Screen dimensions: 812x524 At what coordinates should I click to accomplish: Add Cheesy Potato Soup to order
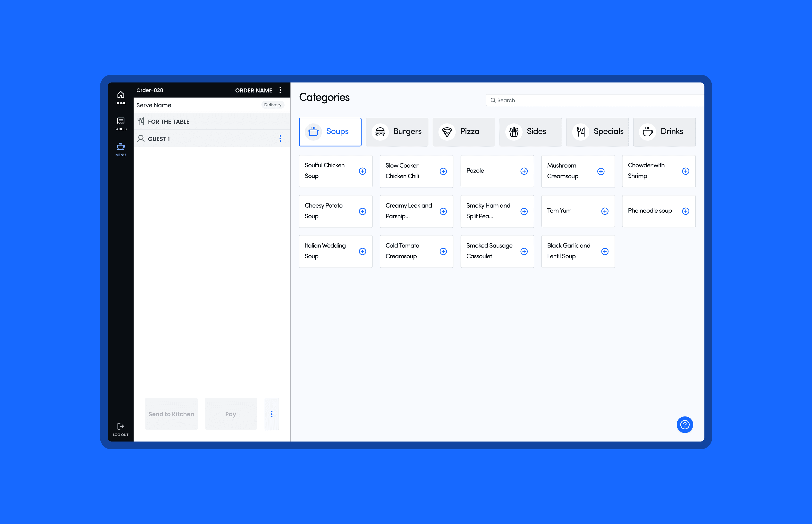pyautogui.click(x=362, y=211)
